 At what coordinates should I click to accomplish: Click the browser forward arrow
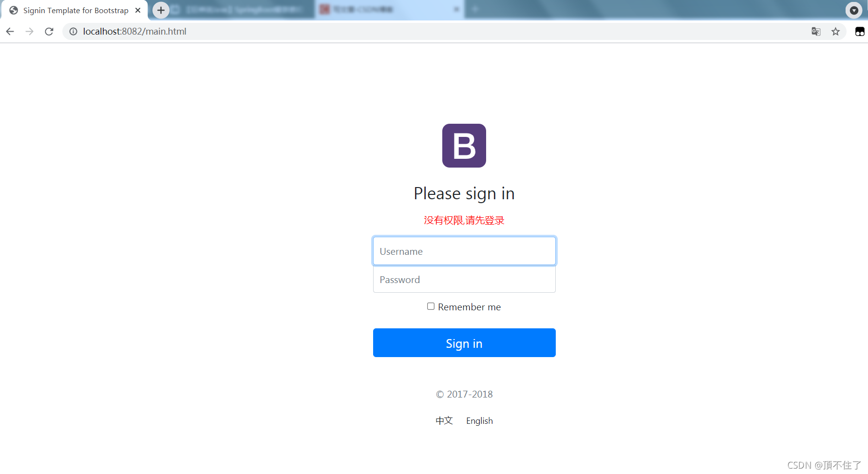tap(30, 32)
